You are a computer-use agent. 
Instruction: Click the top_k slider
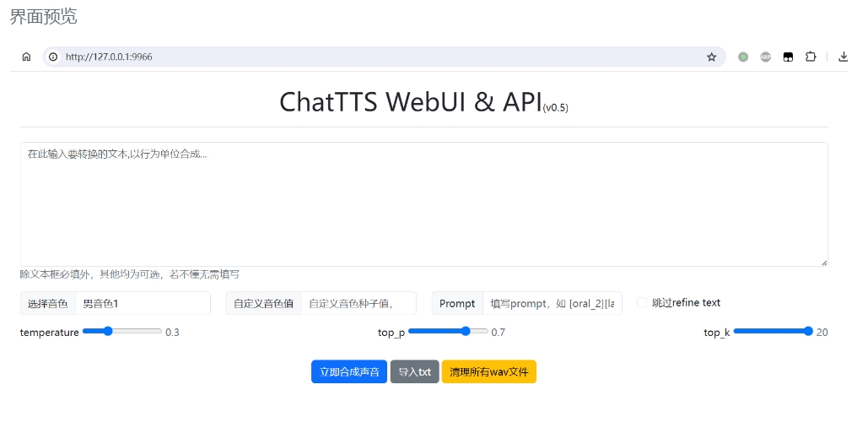773,332
